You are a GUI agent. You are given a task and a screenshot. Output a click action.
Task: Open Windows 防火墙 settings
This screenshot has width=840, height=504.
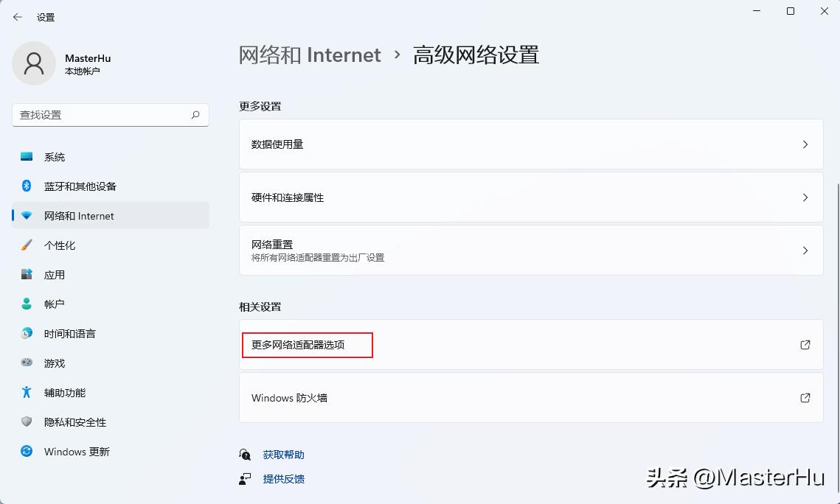tap(530, 398)
